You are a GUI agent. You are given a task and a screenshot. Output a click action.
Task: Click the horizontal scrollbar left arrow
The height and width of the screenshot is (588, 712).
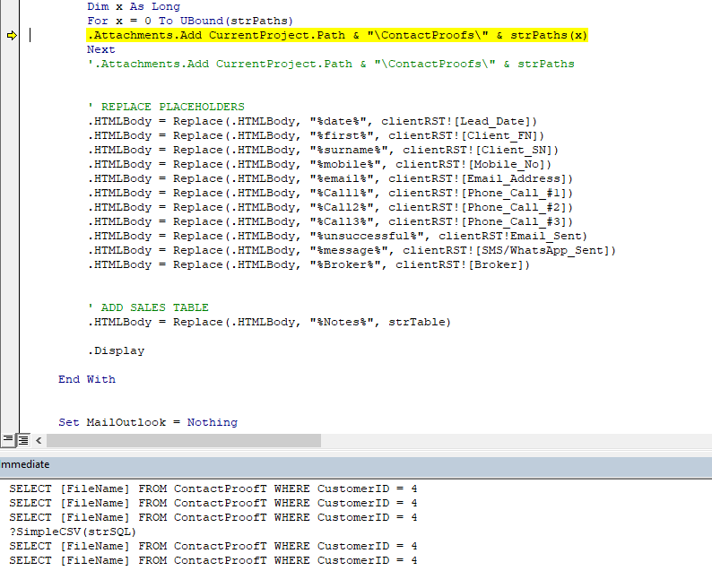39,440
